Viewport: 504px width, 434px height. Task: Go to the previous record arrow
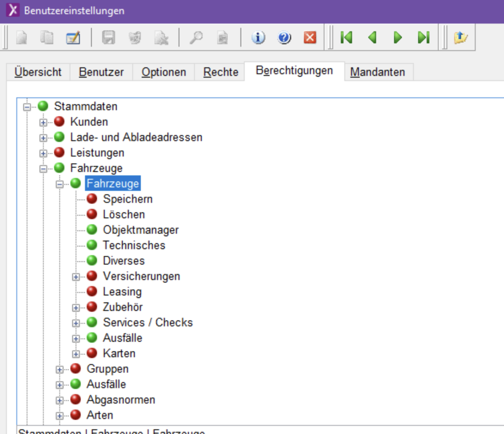[x=372, y=38]
